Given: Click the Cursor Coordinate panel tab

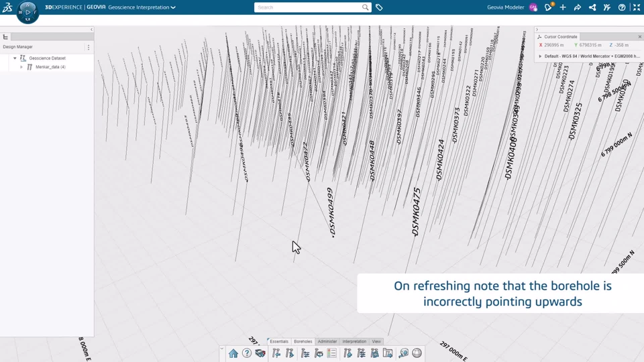Looking at the screenshot, I should (557, 37).
